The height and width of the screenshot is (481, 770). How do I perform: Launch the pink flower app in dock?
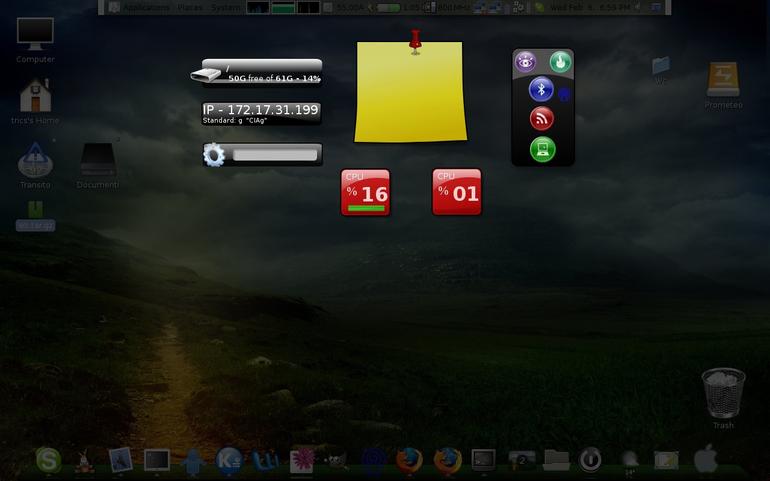302,461
